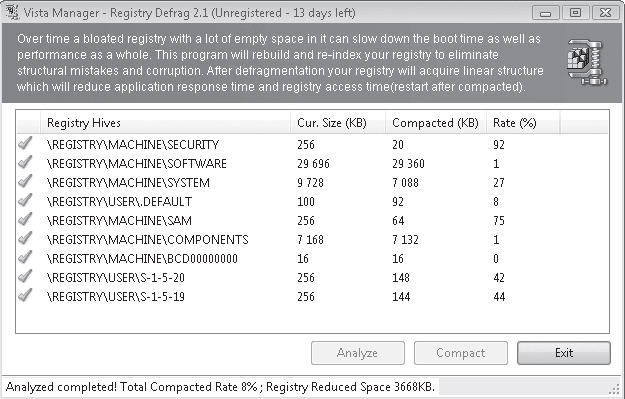Screen dimensions: 625x399
Task: Sort by Cur. Size (KB) column
Action: 338,123
